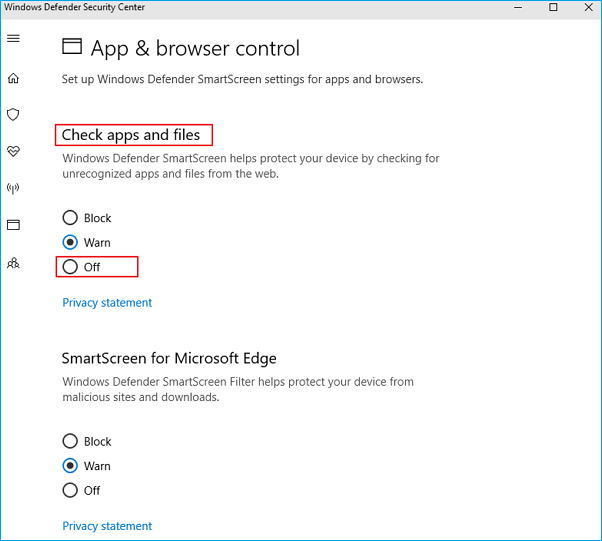Go to Home in the sidebar

click(13, 78)
